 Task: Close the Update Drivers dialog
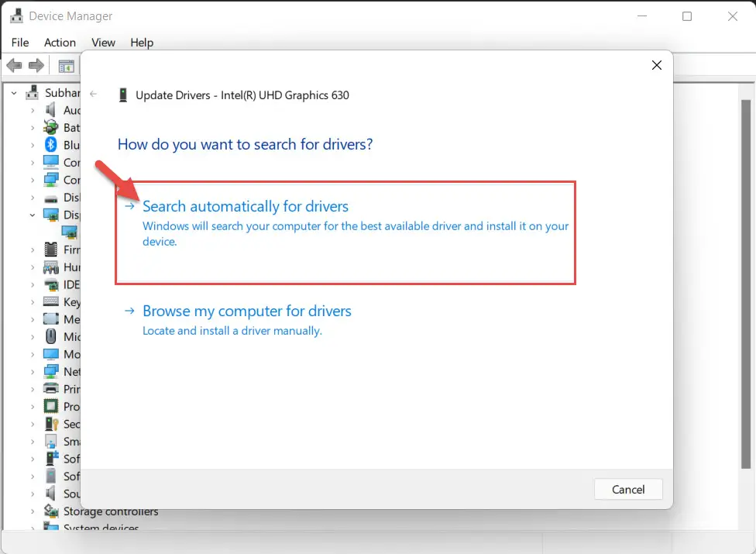(x=657, y=65)
